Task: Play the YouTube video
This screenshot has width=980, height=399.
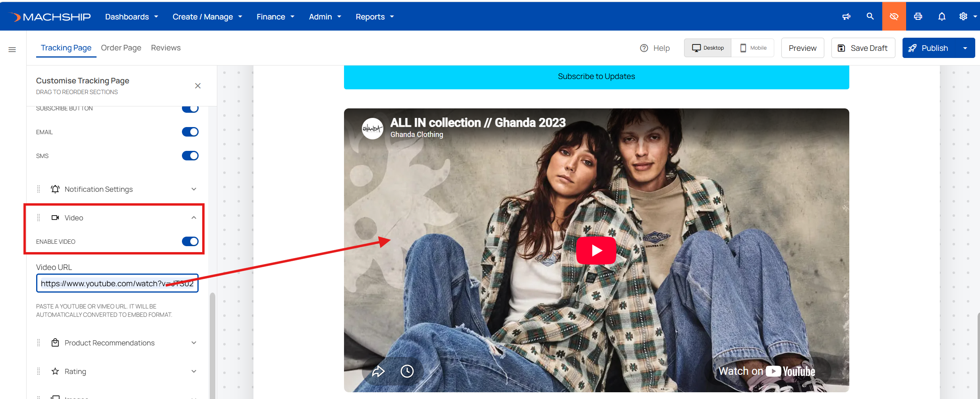Action: pyautogui.click(x=596, y=250)
